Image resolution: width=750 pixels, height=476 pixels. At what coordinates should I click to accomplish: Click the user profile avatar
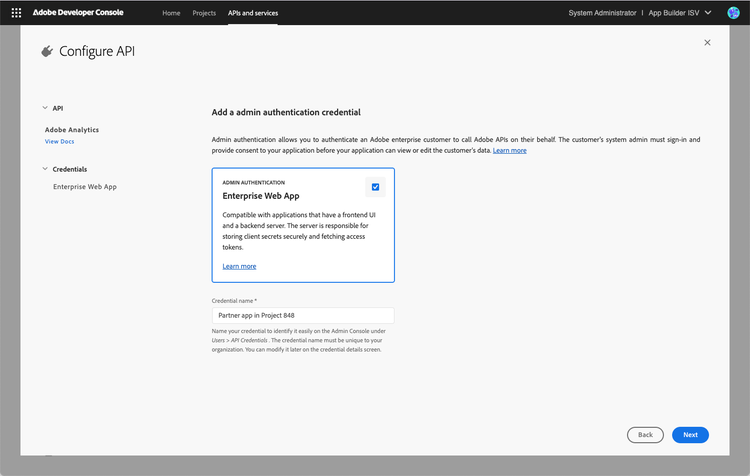point(733,12)
